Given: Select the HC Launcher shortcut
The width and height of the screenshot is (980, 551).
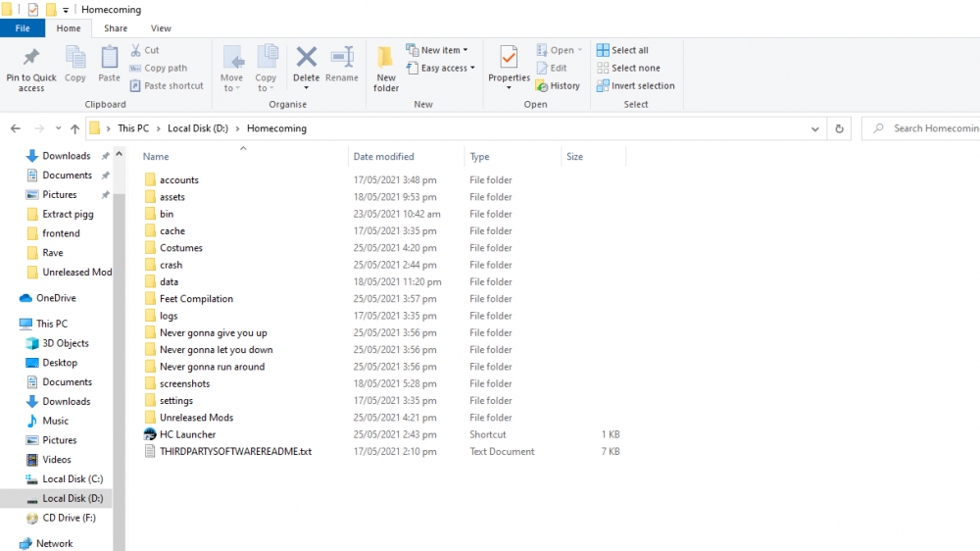Looking at the screenshot, I should point(187,434).
